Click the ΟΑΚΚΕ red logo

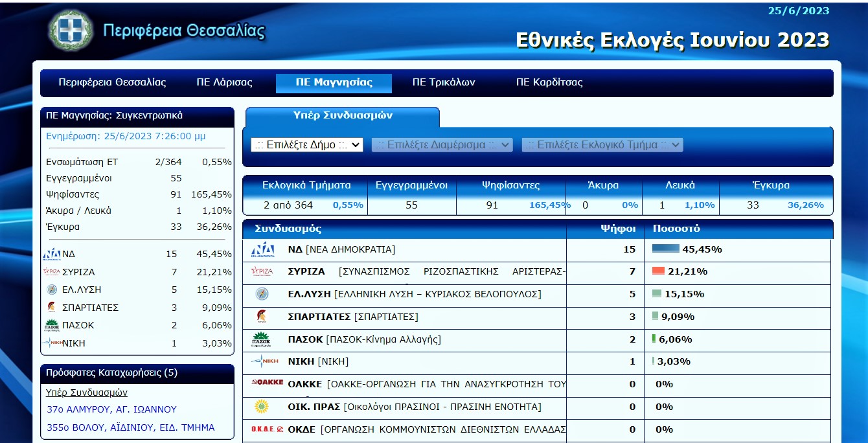(x=267, y=383)
